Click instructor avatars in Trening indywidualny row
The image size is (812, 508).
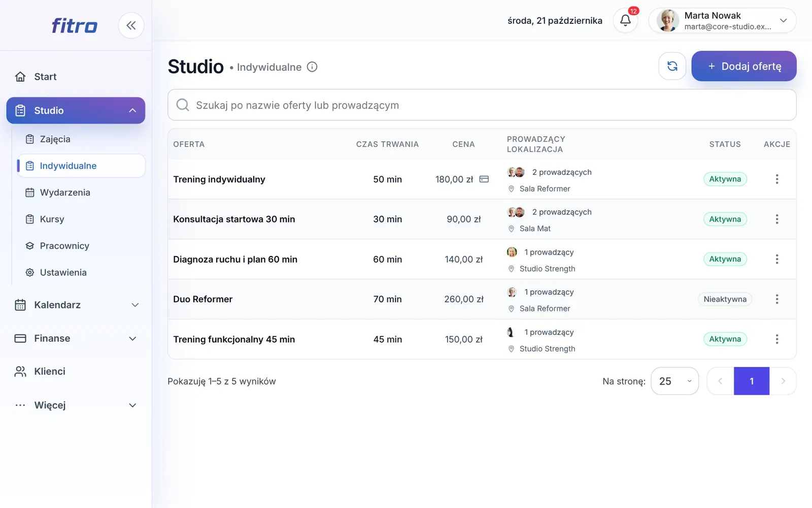[x=516, y=172]
